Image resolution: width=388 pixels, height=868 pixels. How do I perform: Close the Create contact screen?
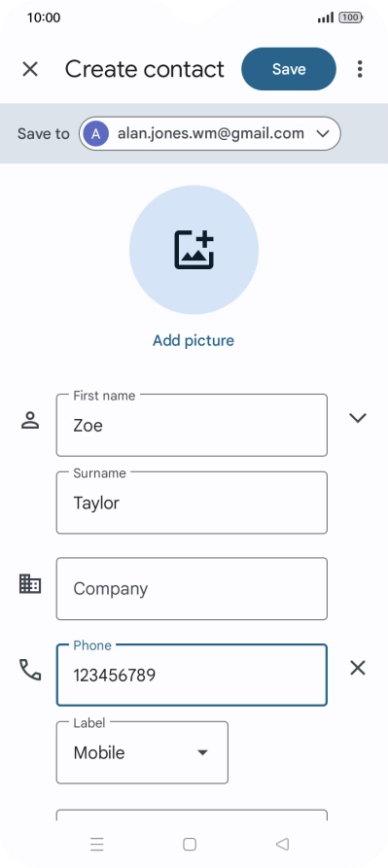click(x=30, y=69)
